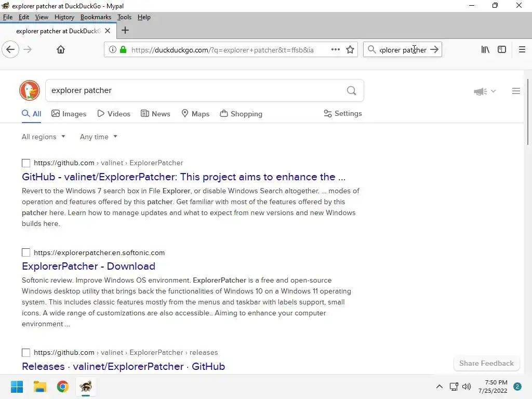
Task: Open the megaphone announcements icon
Action: click(481, 91)
